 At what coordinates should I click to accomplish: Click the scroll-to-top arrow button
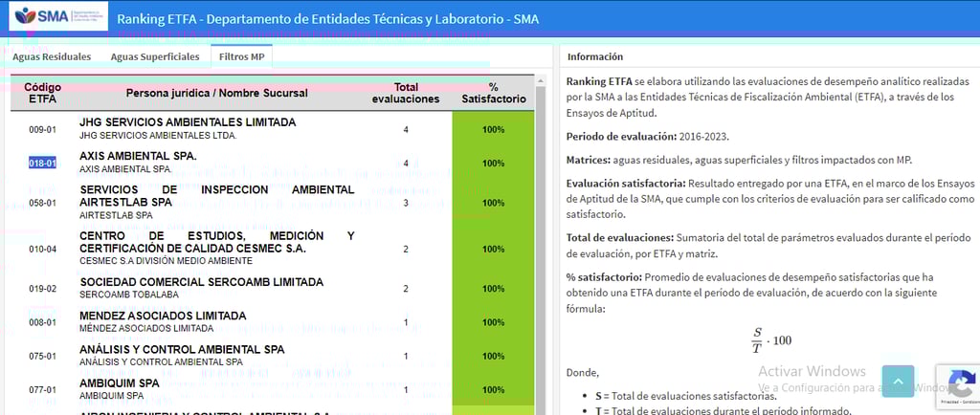898,382
